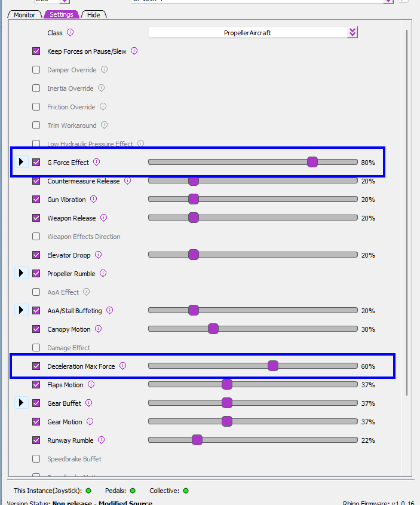The width and height of the screenshot is (420, 505).
Task: Click the Class info icon
Action: (70, 33)
